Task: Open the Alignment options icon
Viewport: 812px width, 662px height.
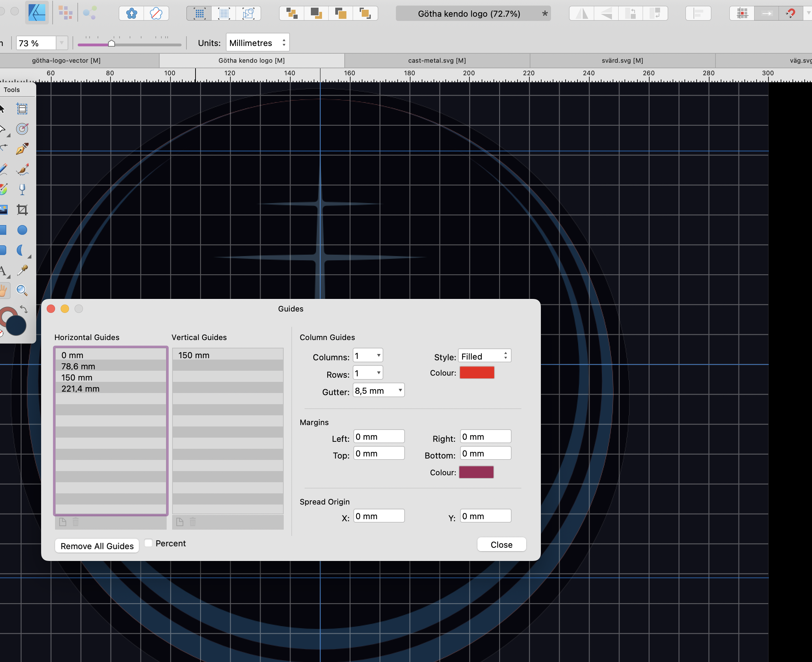Action: (698, 14)
